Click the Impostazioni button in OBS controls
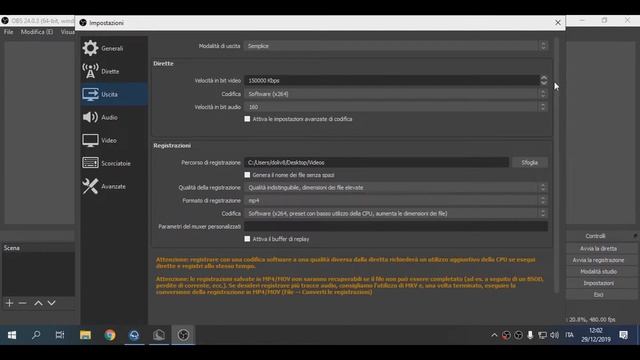Image resolution: width=640 pixels, height=360 pixels. pos(598,283)
